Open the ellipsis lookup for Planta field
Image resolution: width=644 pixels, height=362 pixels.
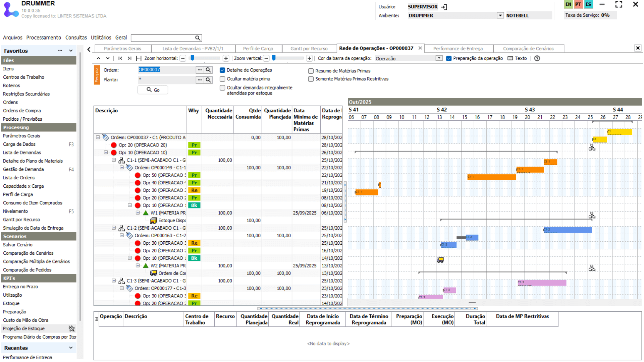(x=200, y=80)
